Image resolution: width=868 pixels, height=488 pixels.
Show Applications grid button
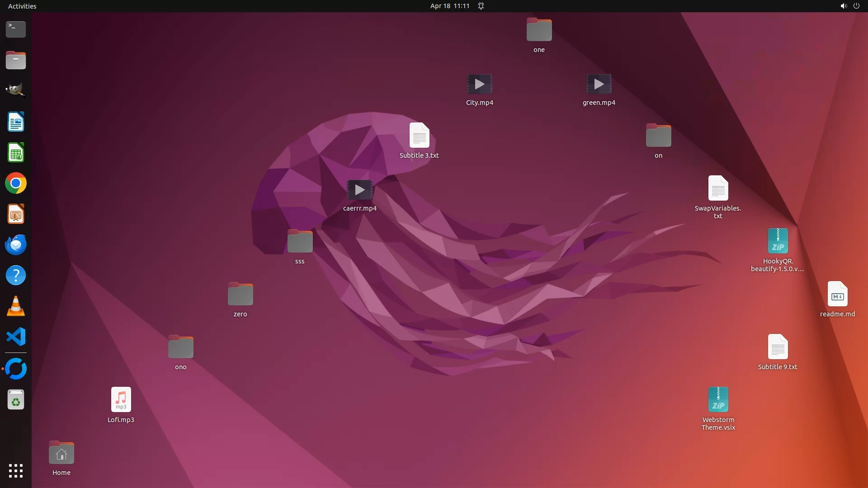click(x=16, y=471)
